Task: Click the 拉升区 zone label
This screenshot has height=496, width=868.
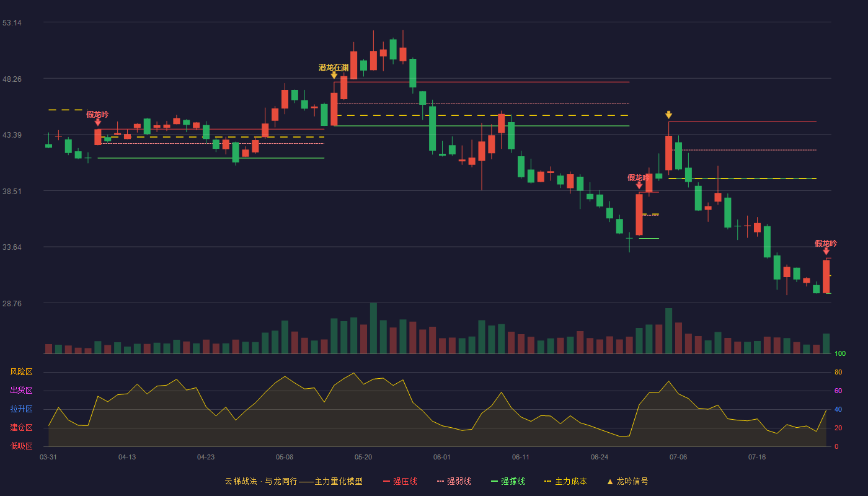Action: click(x=22, y=409)
